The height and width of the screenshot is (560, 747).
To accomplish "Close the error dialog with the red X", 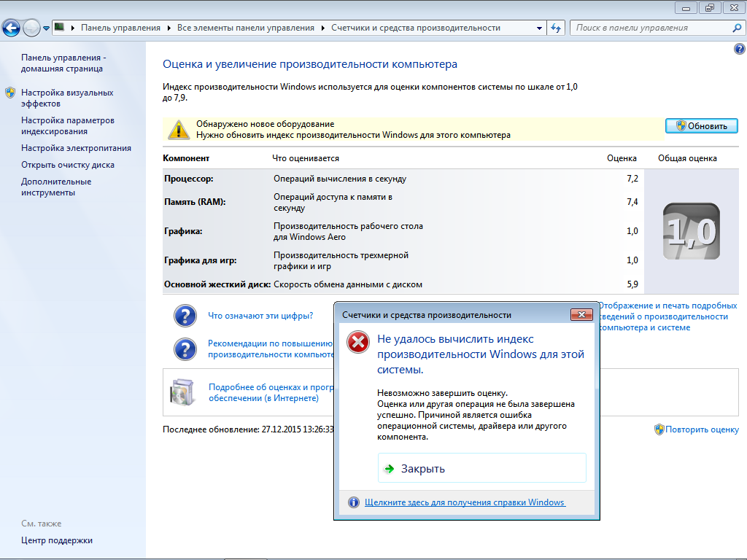I will [x=581, y=315].
